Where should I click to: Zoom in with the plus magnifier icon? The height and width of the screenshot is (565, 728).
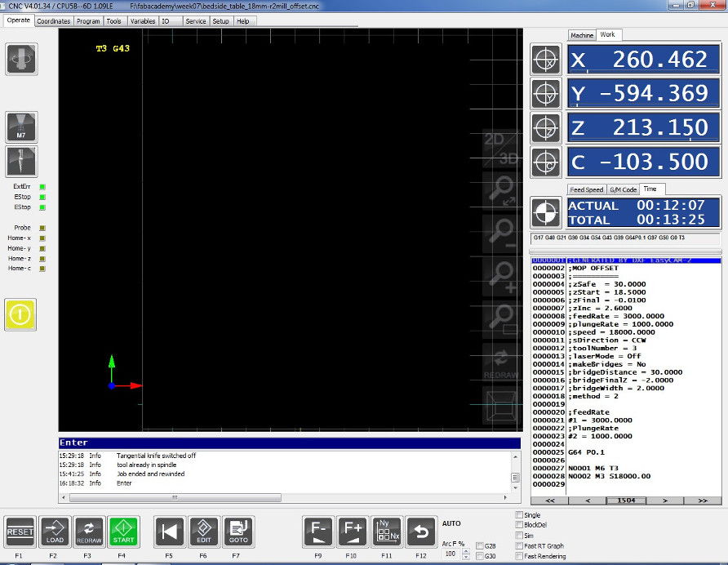click(x=500, y=277)
